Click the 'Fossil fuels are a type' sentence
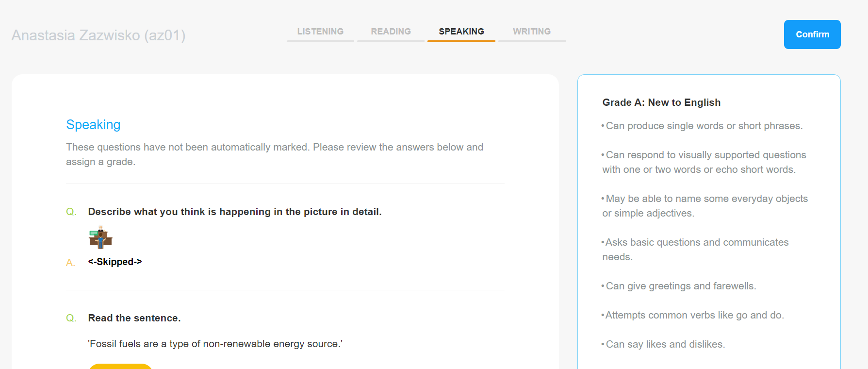The width and height of the screenshot is (868, 369). pyautogui.click(x=215, y=344)
